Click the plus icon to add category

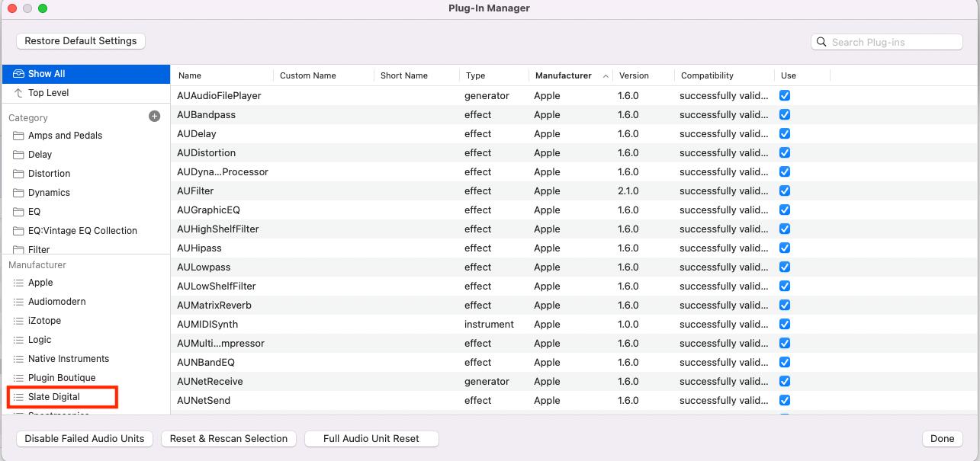coord(154,117)
